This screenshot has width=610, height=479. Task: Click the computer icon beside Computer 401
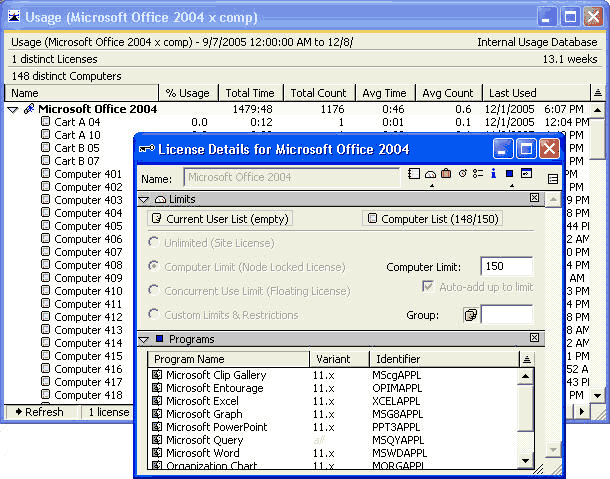pos(46,174)
